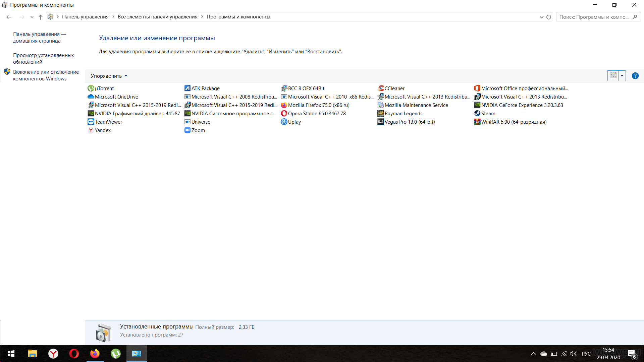Image resolution: width=644 pixels, height=362 pixels.
Task: Select Microsoft Visual C++ 2010 x86 entry
Action: point(327,97)
